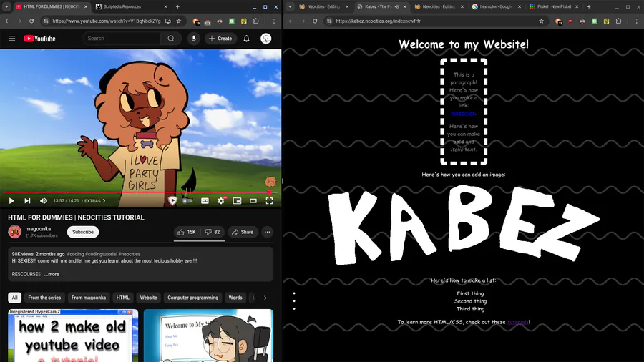Switch the video to full screen

pos(269,201)
